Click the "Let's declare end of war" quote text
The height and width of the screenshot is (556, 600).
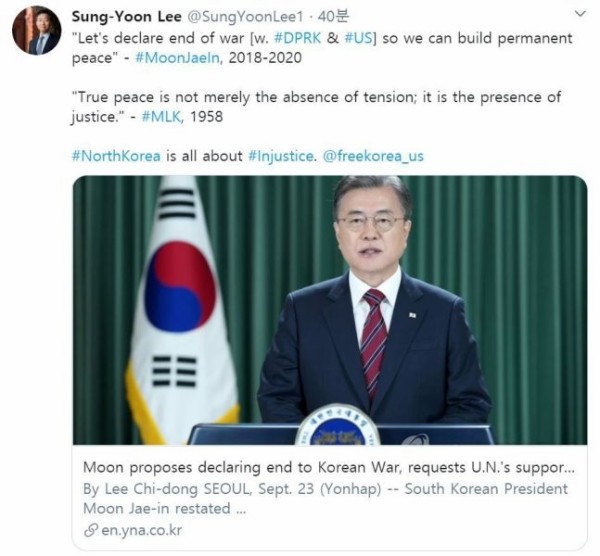point(158,38)
